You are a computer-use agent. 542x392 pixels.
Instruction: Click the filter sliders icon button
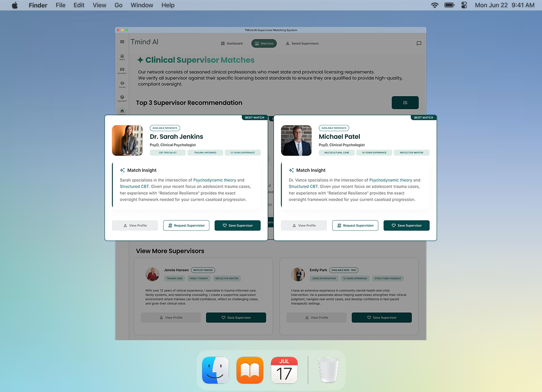[405, 103]
